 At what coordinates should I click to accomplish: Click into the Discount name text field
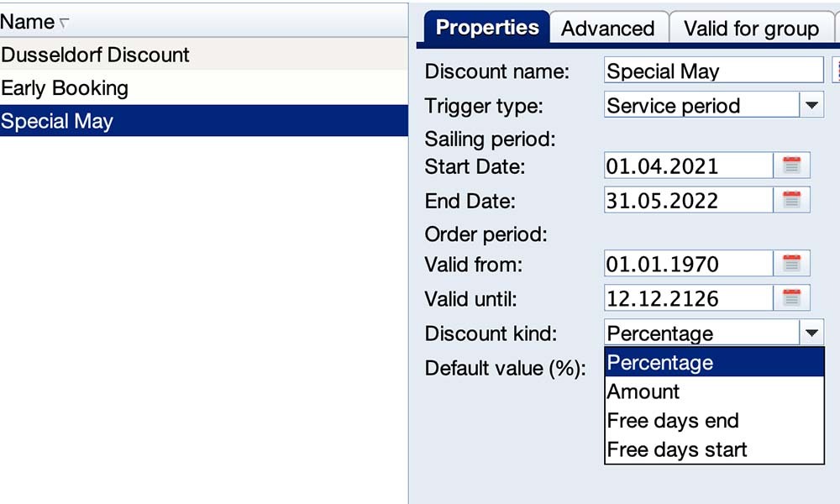(713, 71)
